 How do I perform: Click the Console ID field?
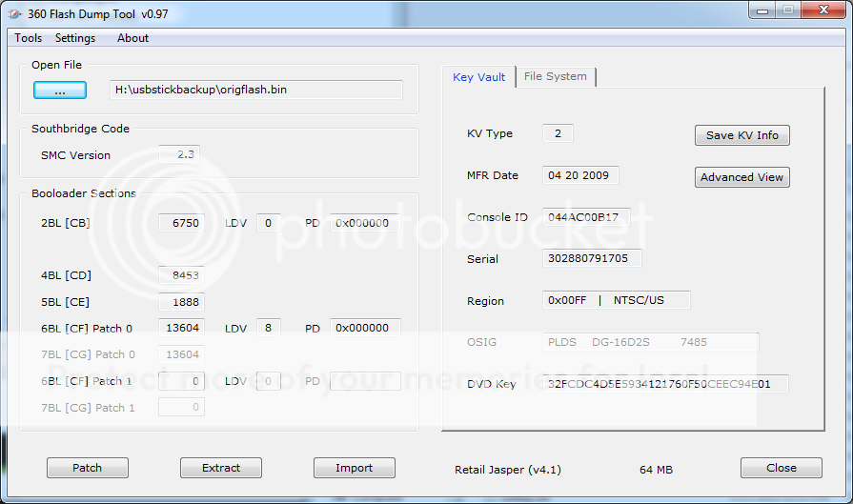[585, 217]
